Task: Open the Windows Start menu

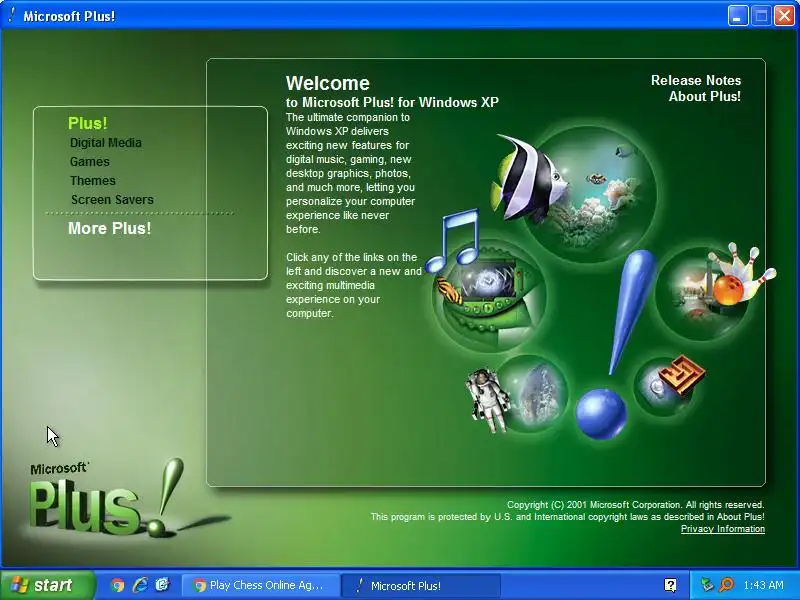Action: (48, 585)
